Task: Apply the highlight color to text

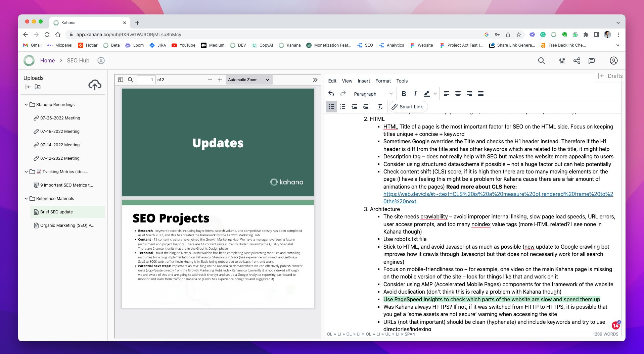Action: pos(426,94)
